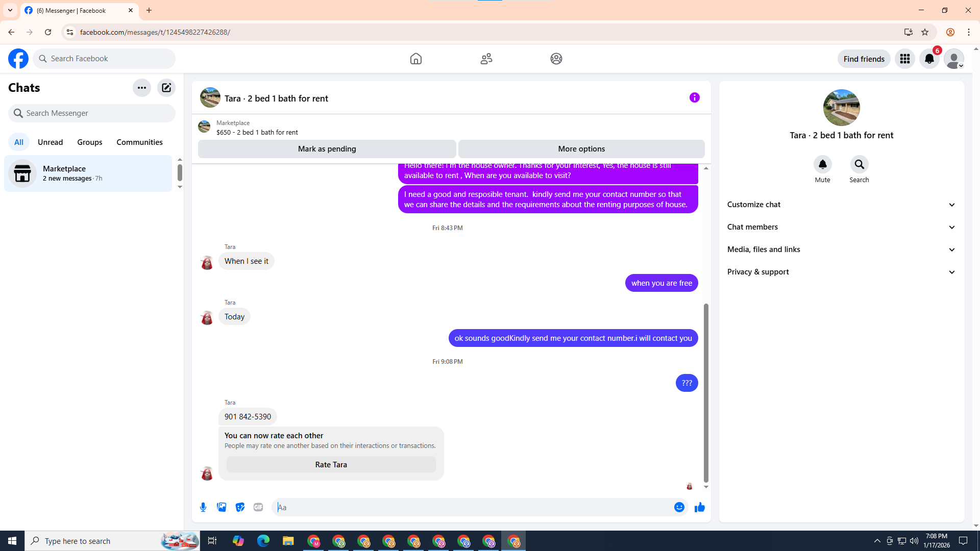
Task: Open the sticker picker icon
Action: pyautogui.click(x=240, y=507)
